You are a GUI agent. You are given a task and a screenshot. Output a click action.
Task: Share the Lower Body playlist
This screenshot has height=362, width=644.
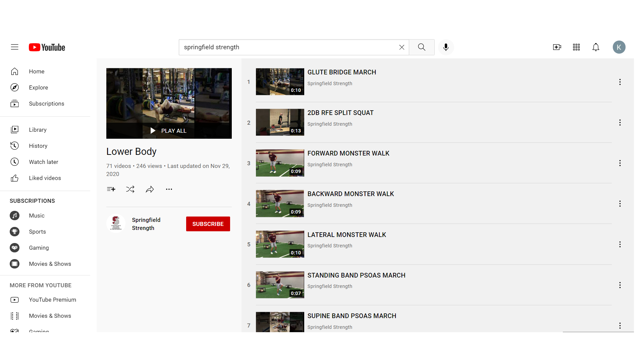pos(150,189)
